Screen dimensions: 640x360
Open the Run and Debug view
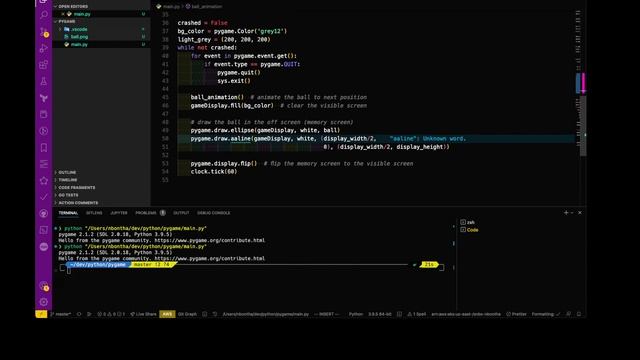(44, 48)
